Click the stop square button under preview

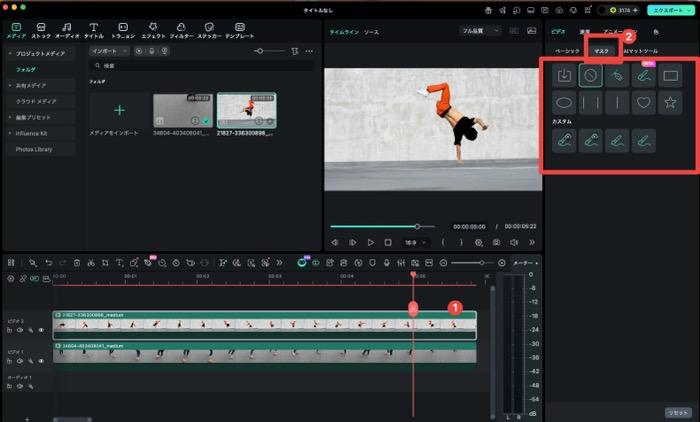point(388,242)
